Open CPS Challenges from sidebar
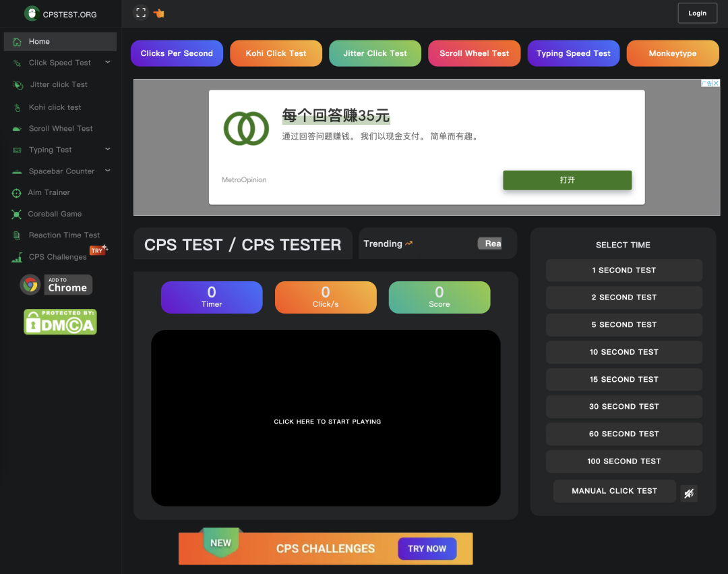 pyautogui.click(x=57, y=257)
